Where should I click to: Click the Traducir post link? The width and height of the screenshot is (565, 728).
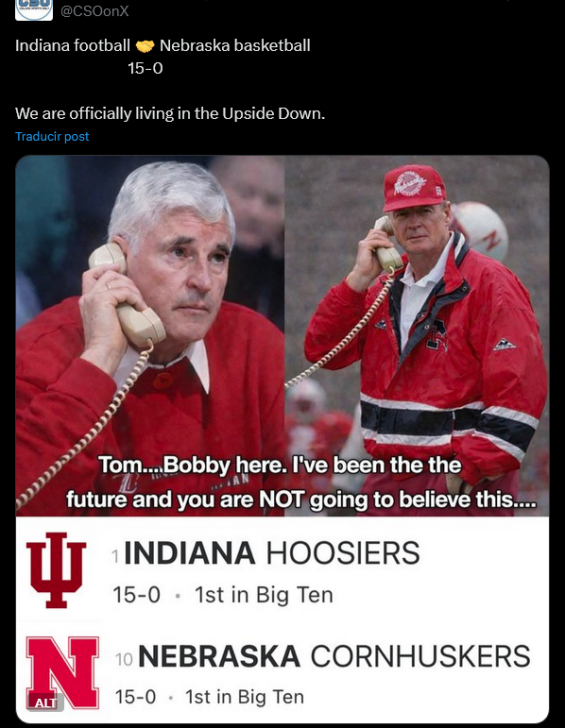click(x=52, y=137)
